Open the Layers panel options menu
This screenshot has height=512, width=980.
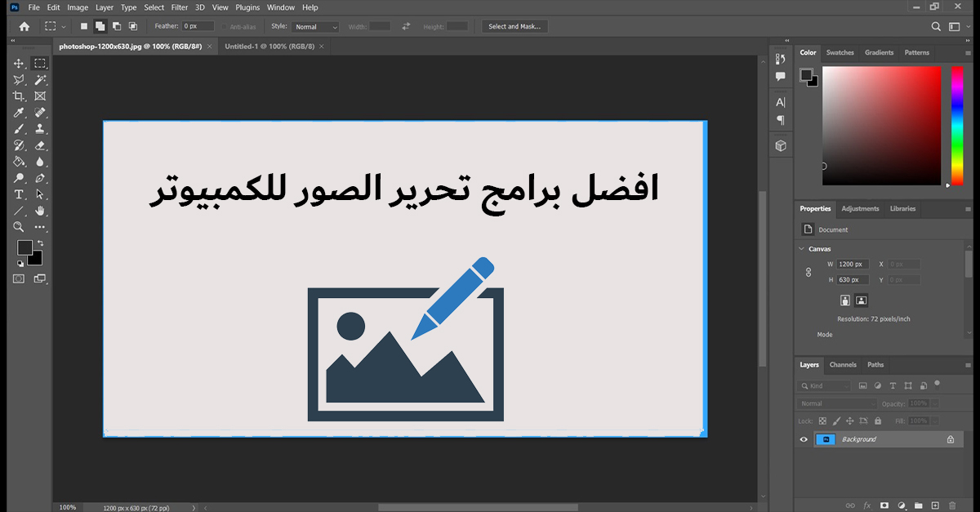[968, 365]
